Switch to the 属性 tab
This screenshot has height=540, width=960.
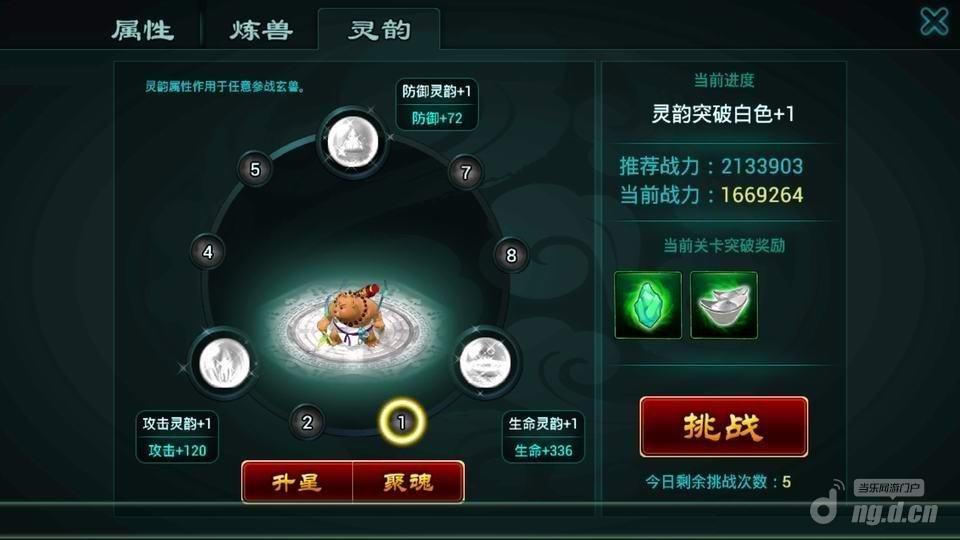[x=143, y=30]
